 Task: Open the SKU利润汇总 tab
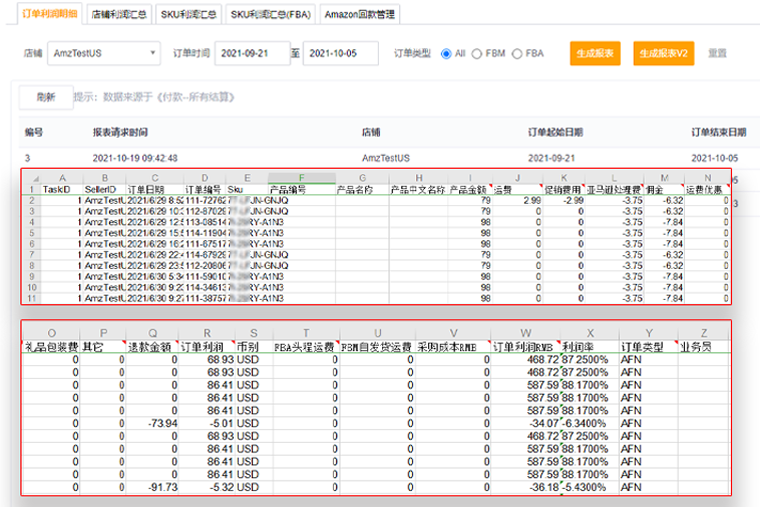191,15
